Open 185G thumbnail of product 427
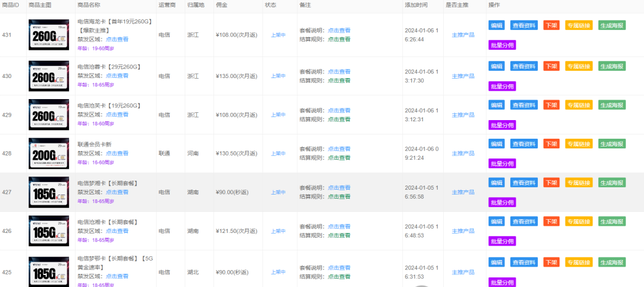Image resolution: width=644 pixels, height=287 pixels. (49, 192)
